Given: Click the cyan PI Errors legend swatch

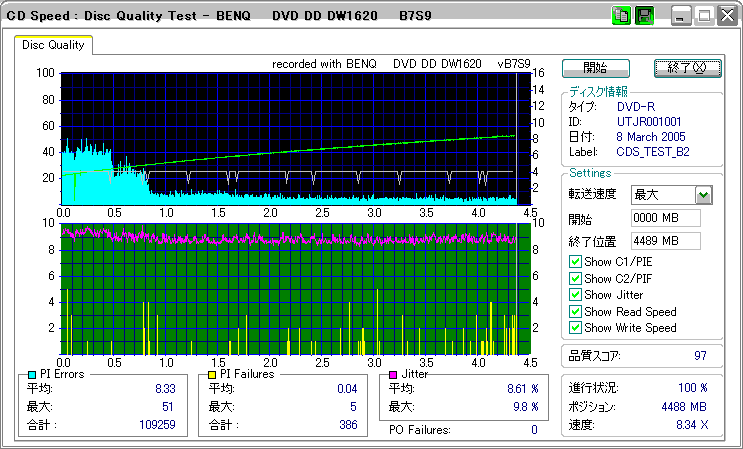Looking at the screenshot, I should pyautogui.click(x=32, y=375).
